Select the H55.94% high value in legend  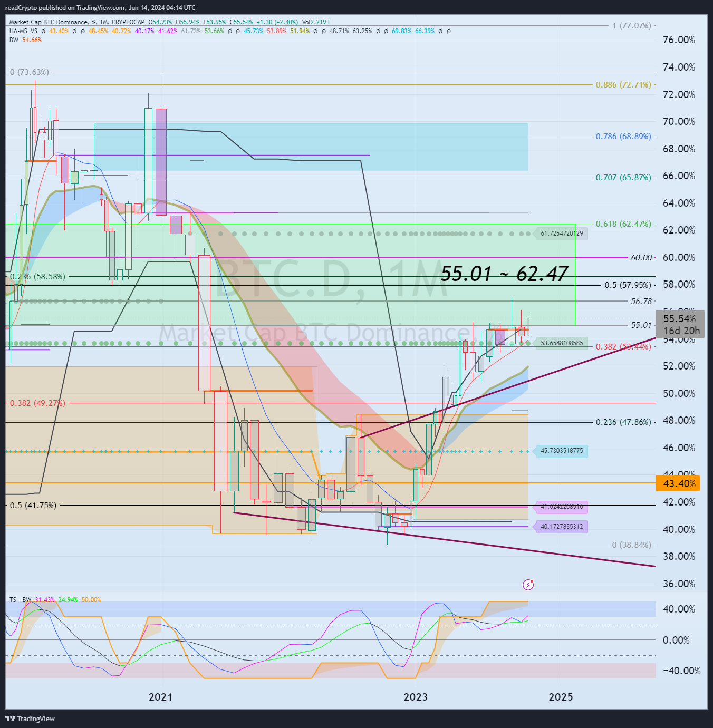188,22
